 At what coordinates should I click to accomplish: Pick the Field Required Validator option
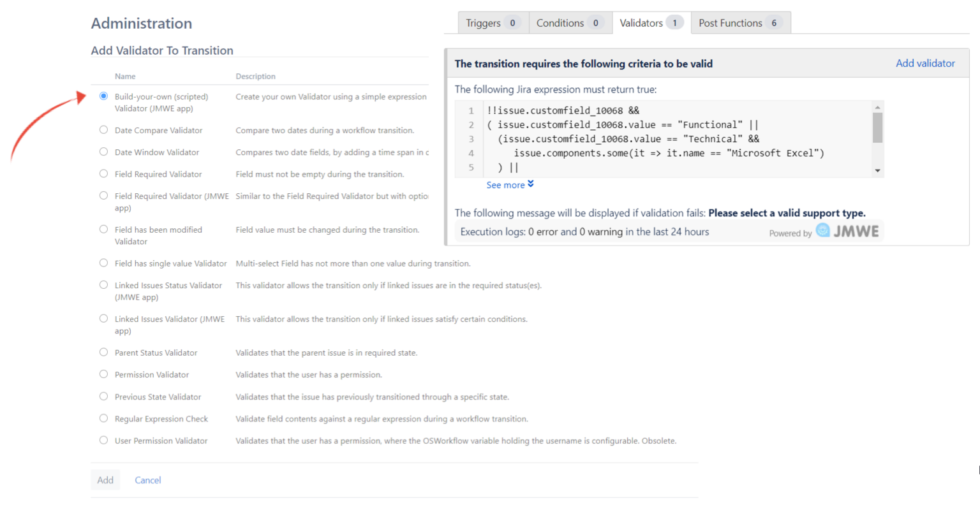103,173
